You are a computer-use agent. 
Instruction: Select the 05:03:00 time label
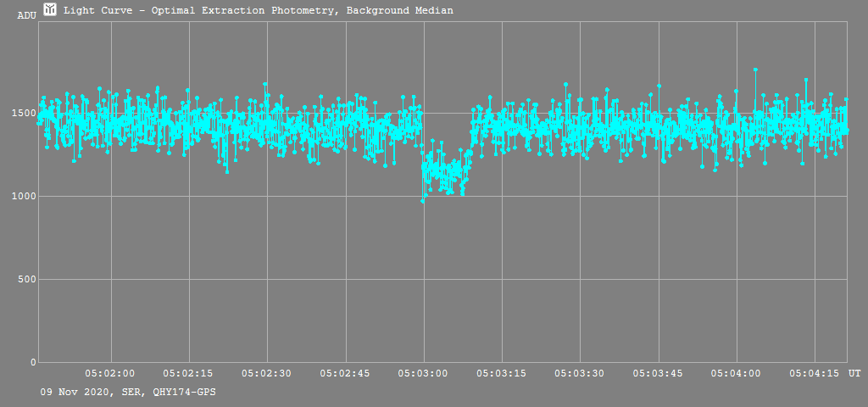[424, 373]
